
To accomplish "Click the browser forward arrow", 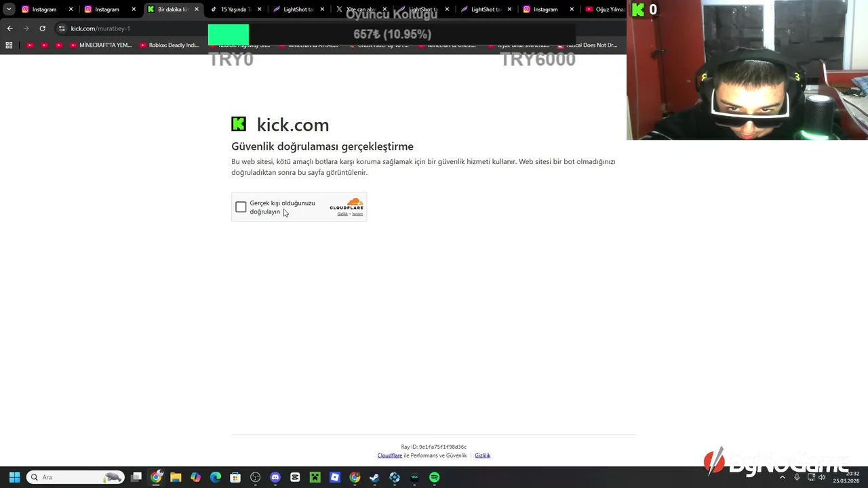I will [x=26, y=28].
